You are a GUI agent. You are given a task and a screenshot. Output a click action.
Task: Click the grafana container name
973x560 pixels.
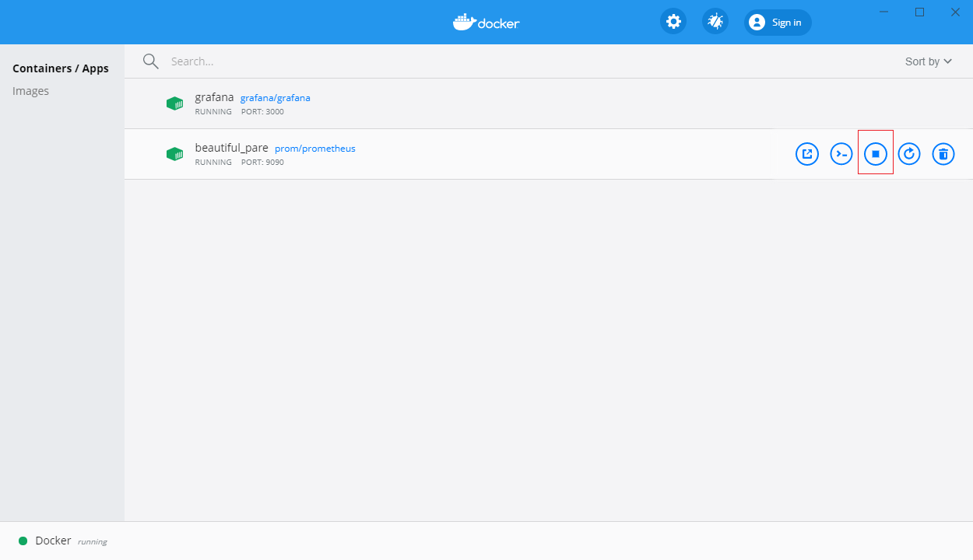pos(214,97)
